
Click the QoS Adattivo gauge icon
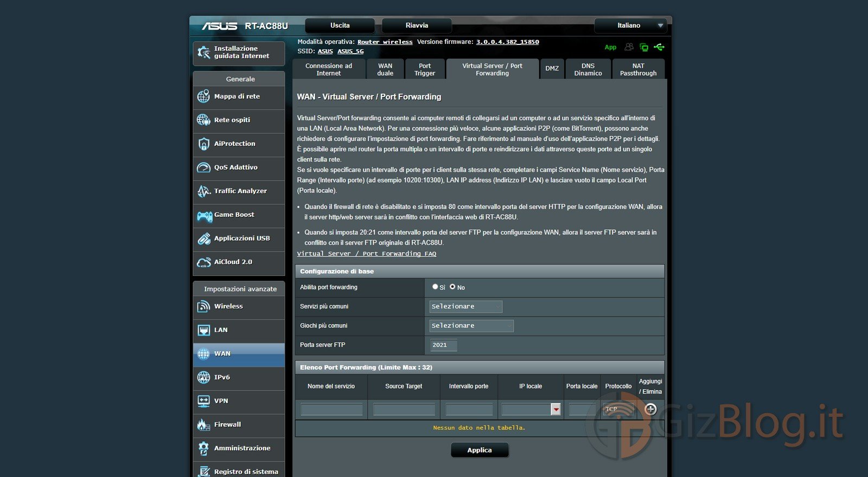203,167
